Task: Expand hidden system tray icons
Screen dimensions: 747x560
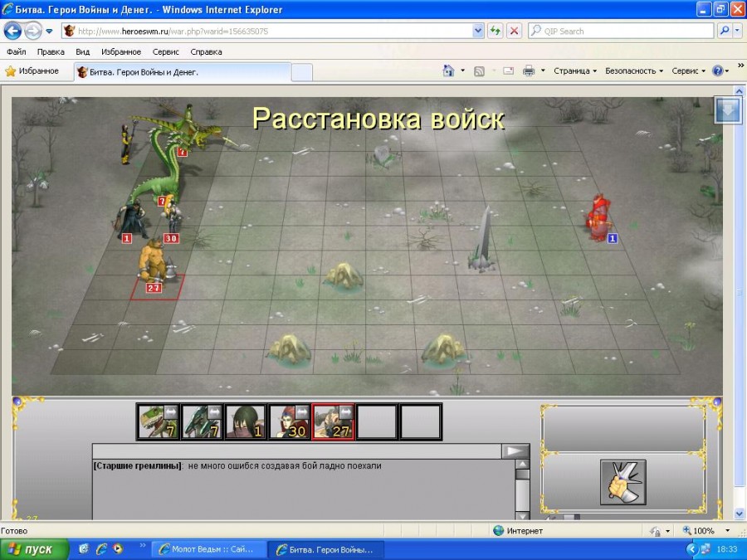Action: pos(691,549)
